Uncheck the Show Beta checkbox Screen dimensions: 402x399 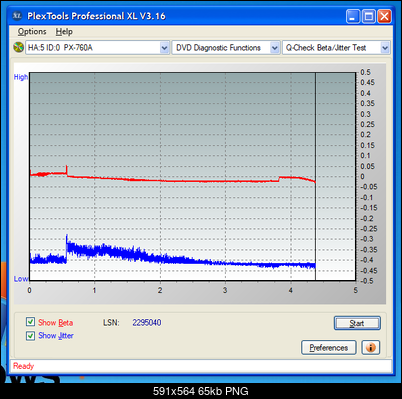tap(30, 322)
